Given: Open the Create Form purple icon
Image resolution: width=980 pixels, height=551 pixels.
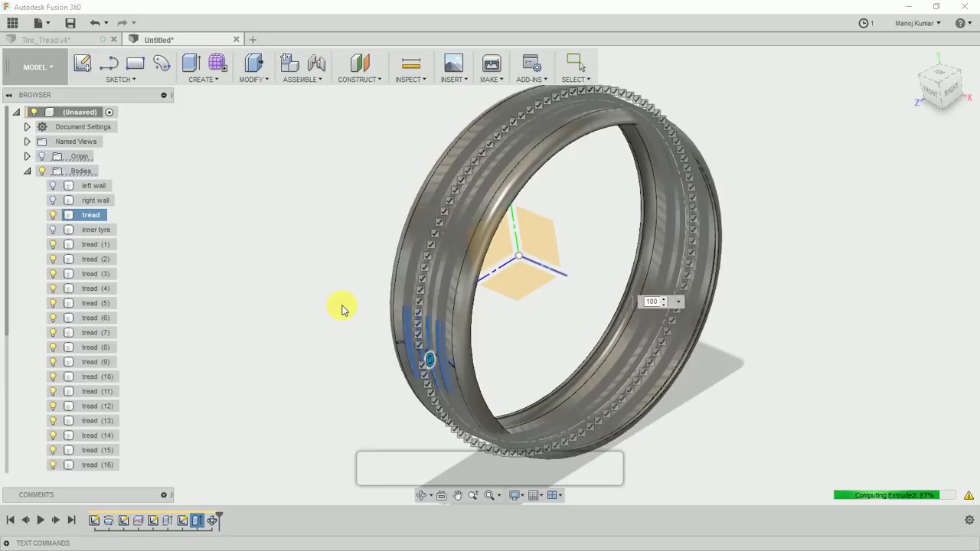Looking at the screenshot, I should click(x=217, y=63).
